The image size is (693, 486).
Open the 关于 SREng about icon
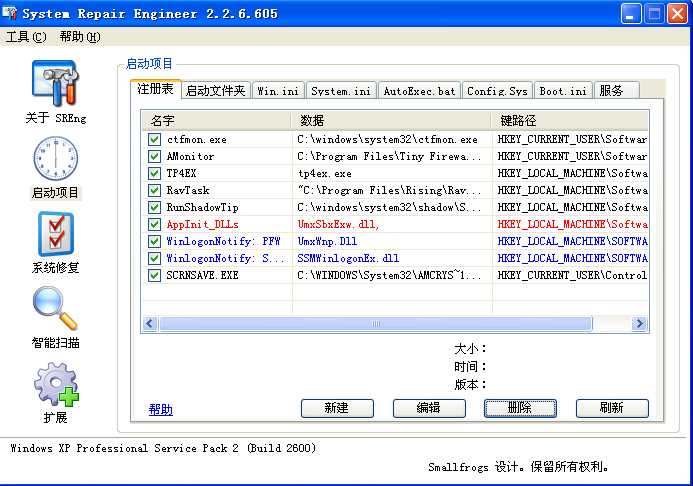(55, 84)
